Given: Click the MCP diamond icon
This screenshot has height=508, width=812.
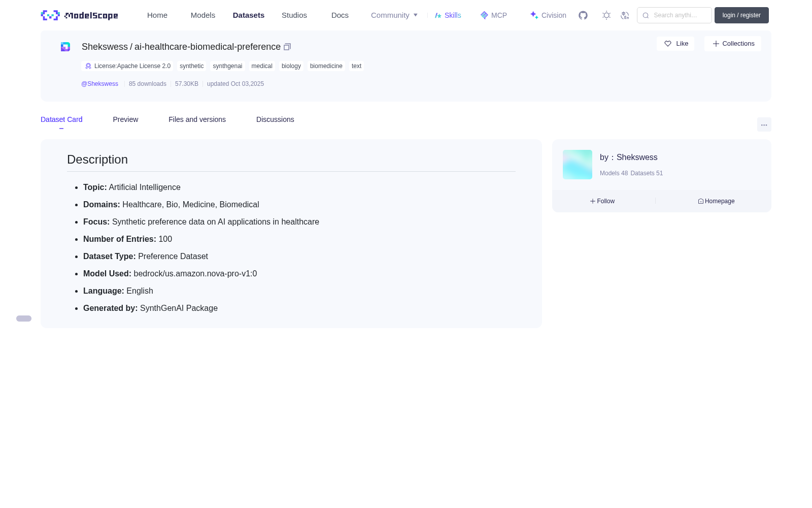Looking at the screenshot, I should [484, 15].
